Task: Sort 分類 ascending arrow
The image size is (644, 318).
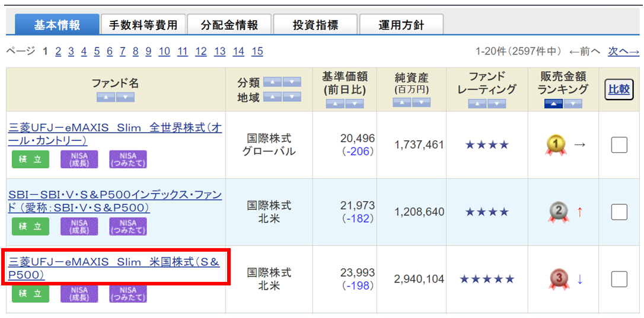Action: (x=272, y=82)
